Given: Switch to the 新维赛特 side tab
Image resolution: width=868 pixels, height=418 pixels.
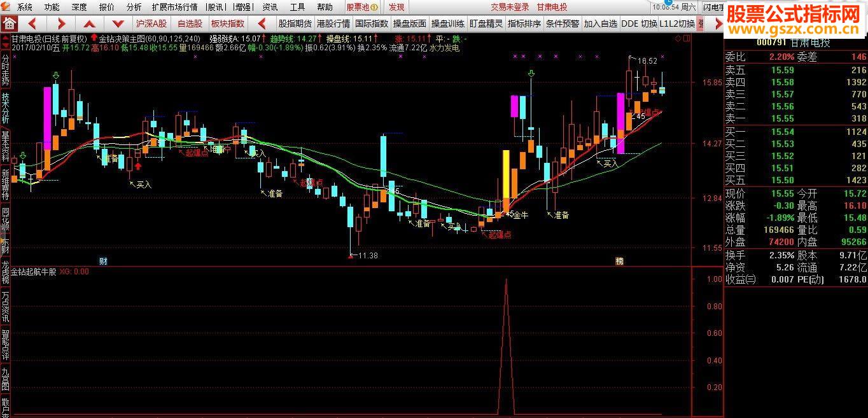Looking at the screenshot, I should point(5,185).
